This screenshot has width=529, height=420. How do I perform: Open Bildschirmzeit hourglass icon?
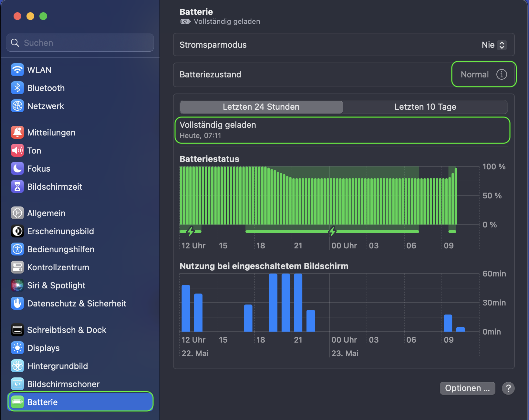(17, 186)
